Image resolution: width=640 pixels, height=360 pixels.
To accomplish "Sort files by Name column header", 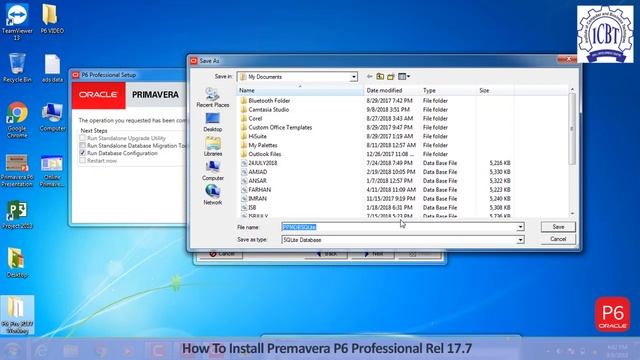I will point(300,90).
